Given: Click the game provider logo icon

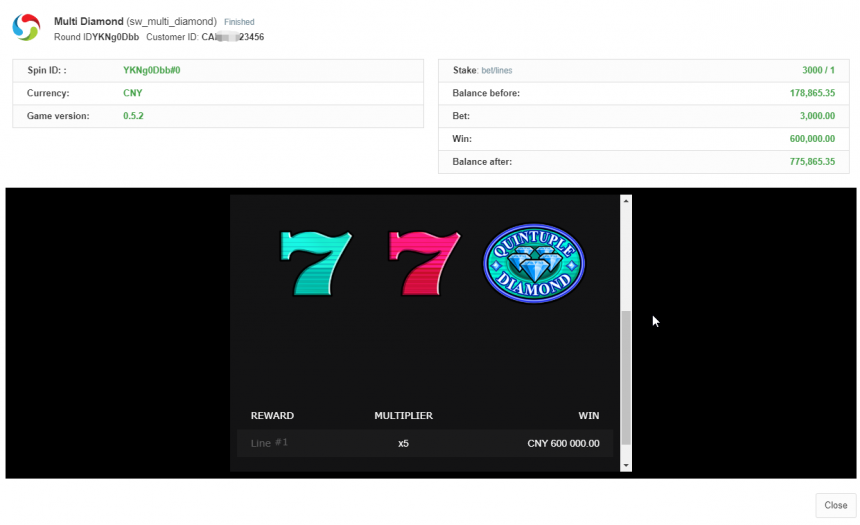Looking at the screenshot, I should 26,28.
